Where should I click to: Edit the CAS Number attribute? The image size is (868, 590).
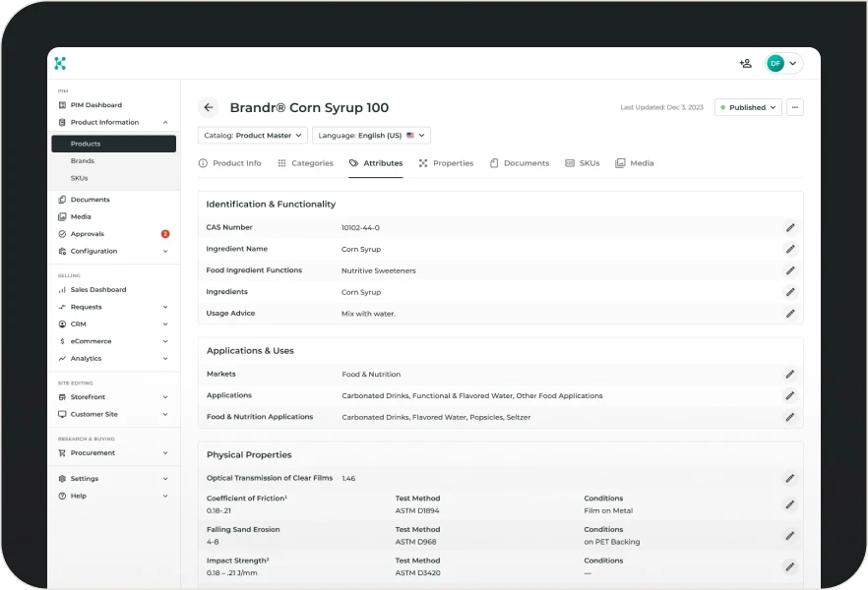[x=790, y=227]
